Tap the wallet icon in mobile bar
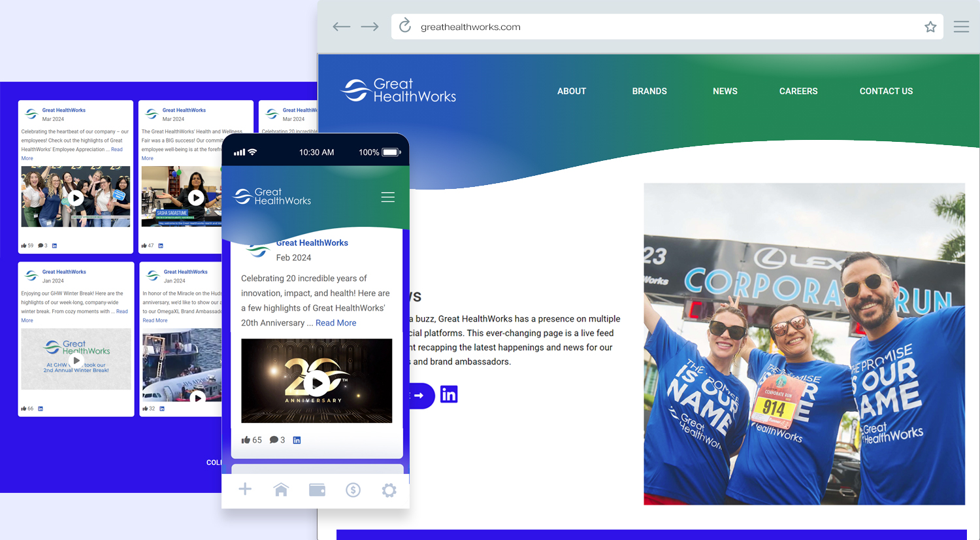The image size is (980, 540). pos(317,490)
